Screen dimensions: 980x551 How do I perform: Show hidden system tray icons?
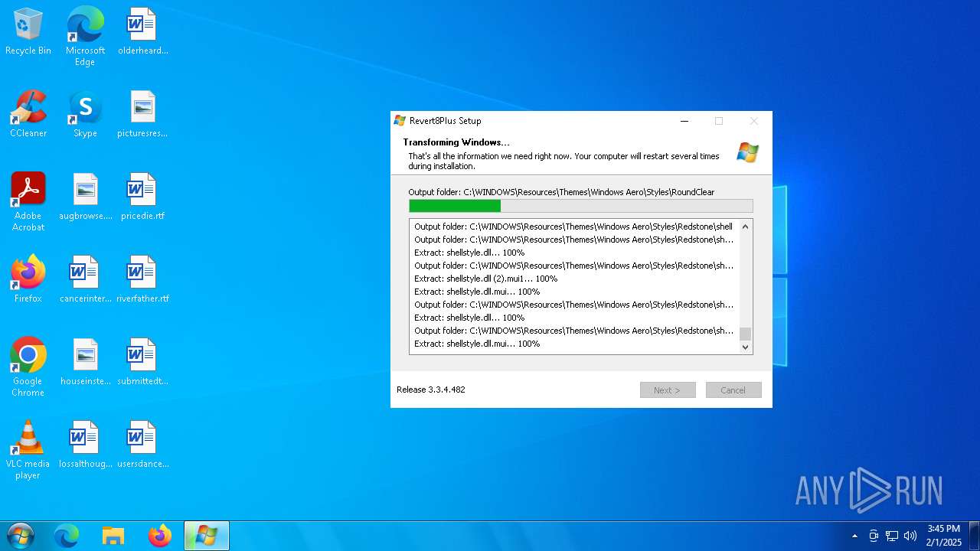pos(855,536)
